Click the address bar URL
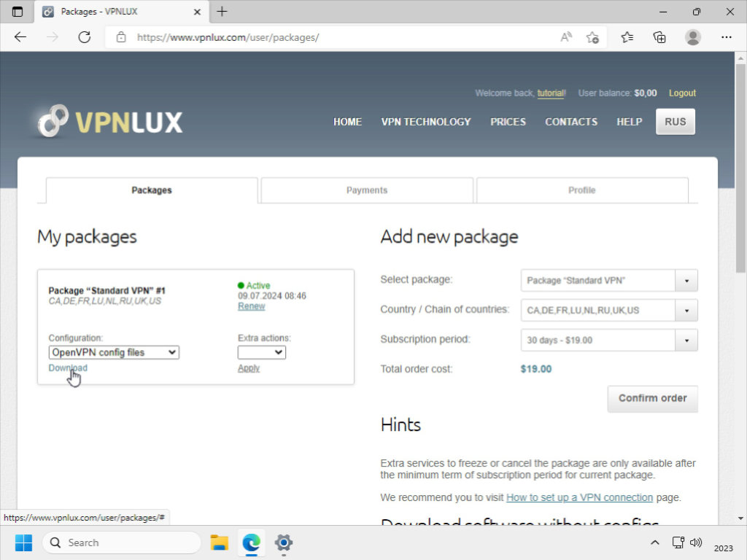This screenshot has width=747, height=560. coord(228,37)
